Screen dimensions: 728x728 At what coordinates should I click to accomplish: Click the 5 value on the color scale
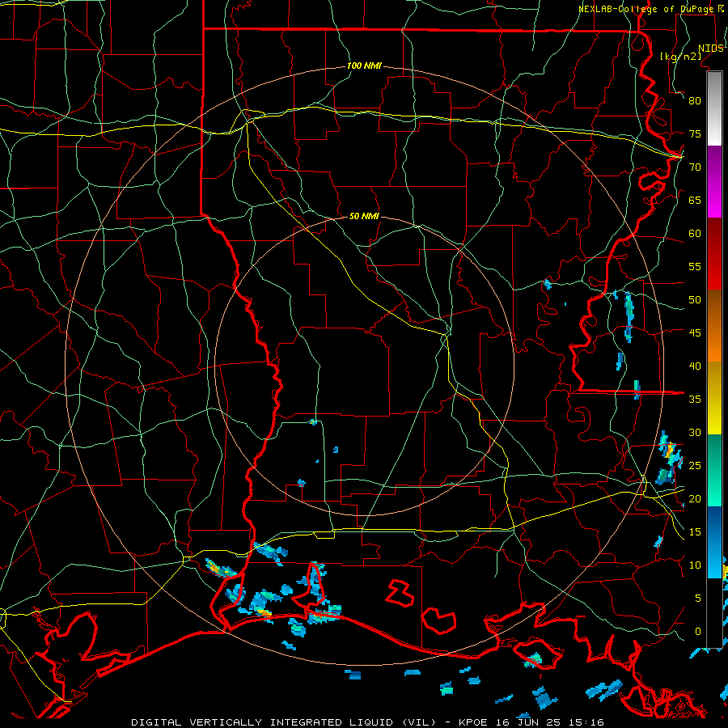point(698,599)
